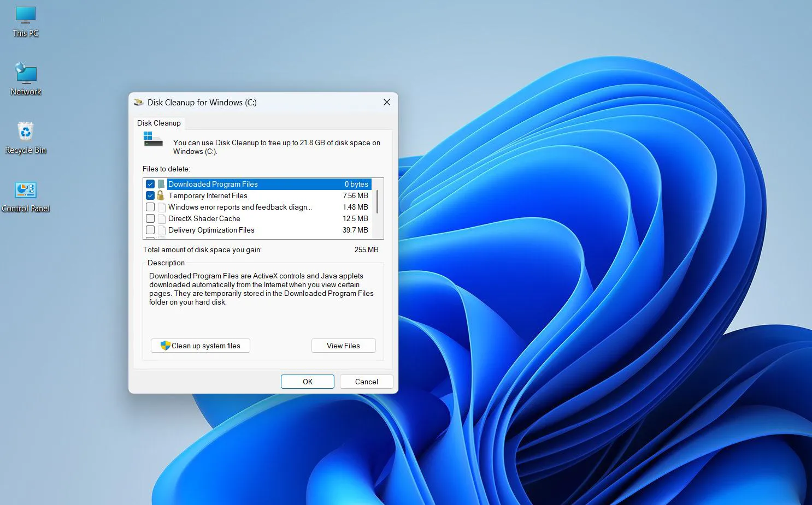The image size is (812, 505).
Task: Uncheck Temporary Internet Files
Action: coord(150,195)
